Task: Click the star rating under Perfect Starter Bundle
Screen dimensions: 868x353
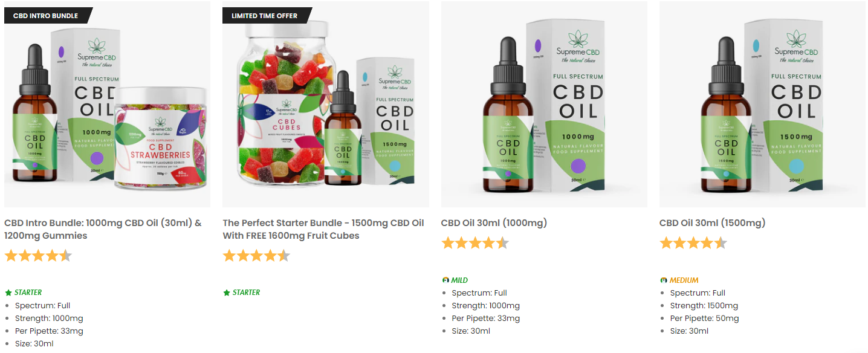Action: tap(256, 256)
